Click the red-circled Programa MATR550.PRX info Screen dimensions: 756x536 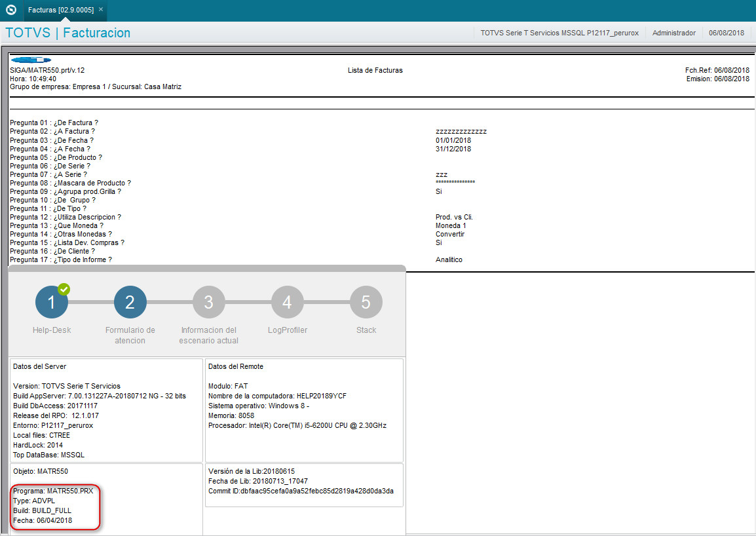pos(55,507)
